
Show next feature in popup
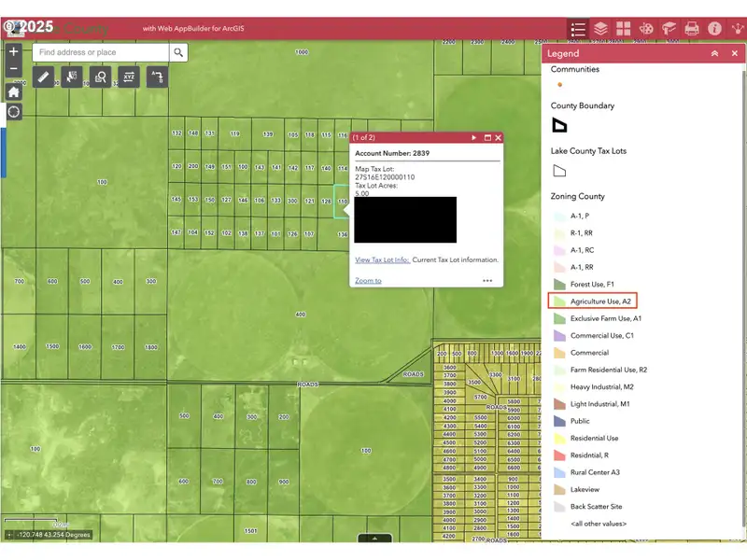coord(474,138)
